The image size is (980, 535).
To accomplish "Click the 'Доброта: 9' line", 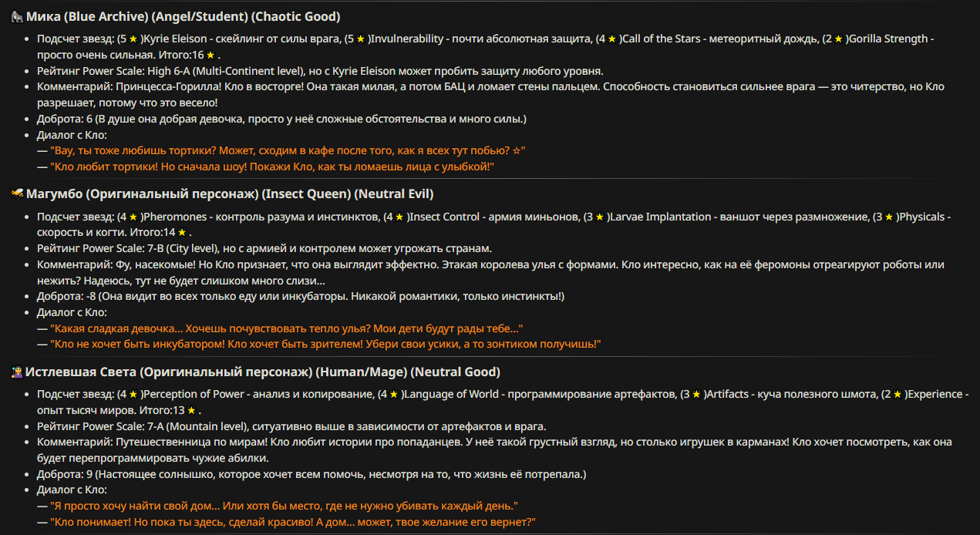I will [x=312, y=474].
